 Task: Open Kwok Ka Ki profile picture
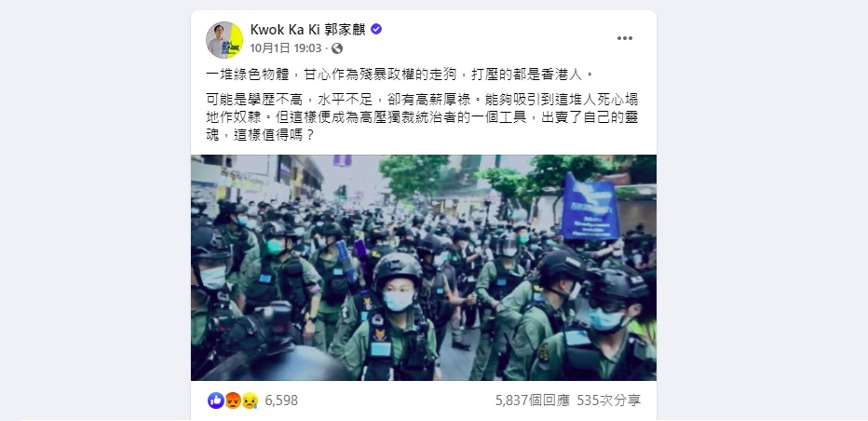pyautogui.click(x=224, y=39)
